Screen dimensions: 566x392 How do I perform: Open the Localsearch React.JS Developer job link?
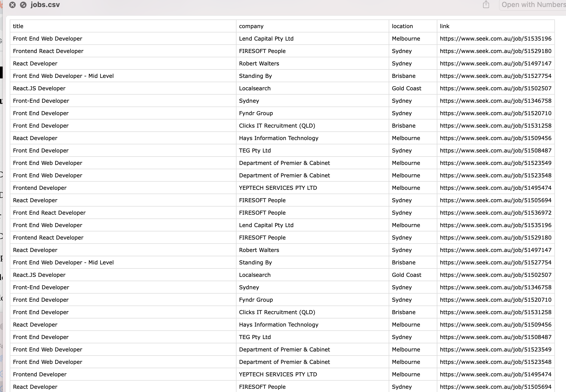495,88
